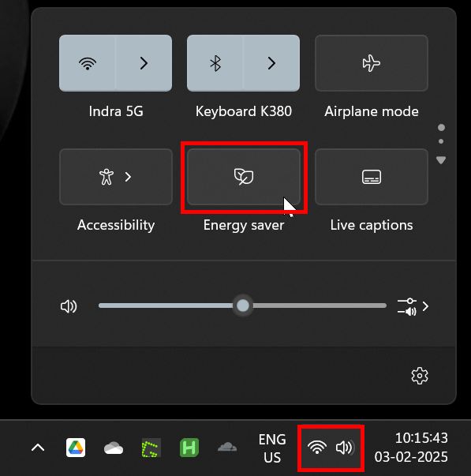Click the Accessibility label text
The height and width of the screenshot is (476, 471).
pyautogui.click(x=116, y=225)
